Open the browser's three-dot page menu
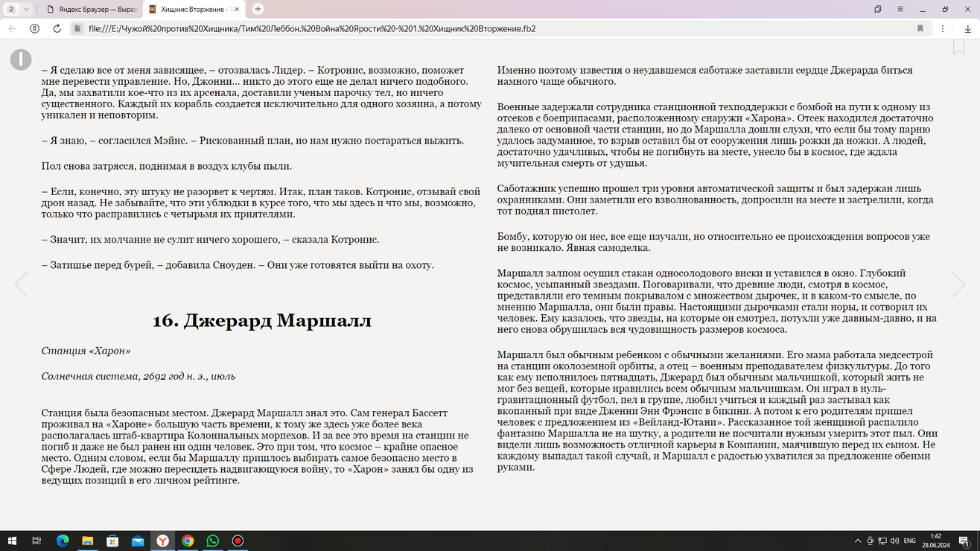Screen dimensions: 980x551 point(943,28)
